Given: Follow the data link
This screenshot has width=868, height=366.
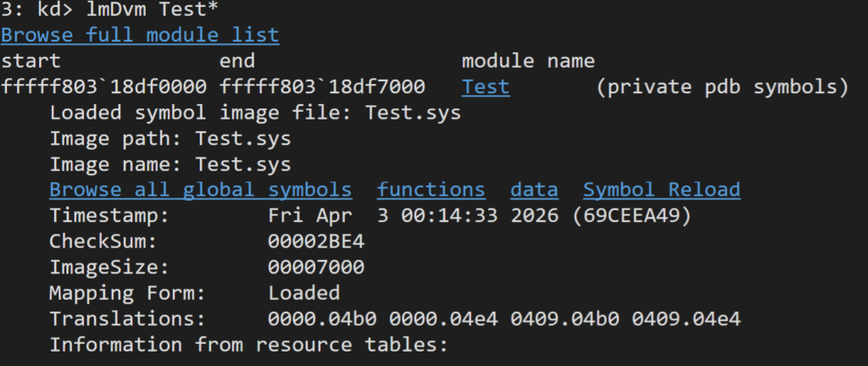Looking at the screenshot, I should [x=534, y=190].
